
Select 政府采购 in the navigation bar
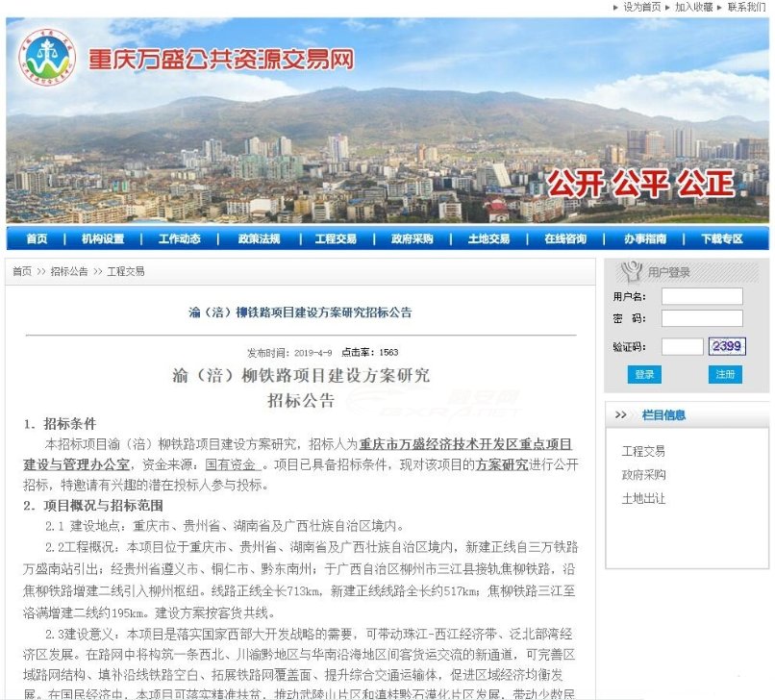tap(412, 238)
